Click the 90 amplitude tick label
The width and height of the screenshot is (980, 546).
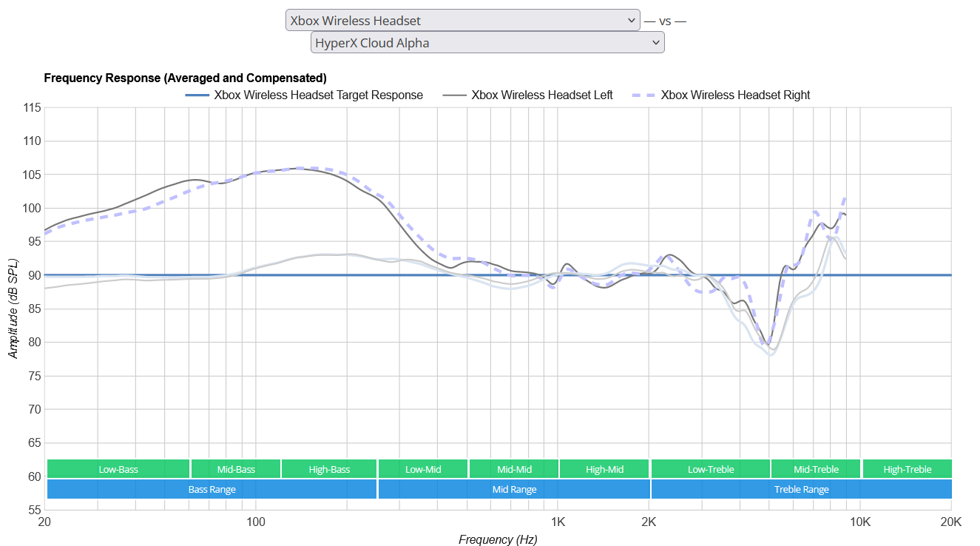35,275
